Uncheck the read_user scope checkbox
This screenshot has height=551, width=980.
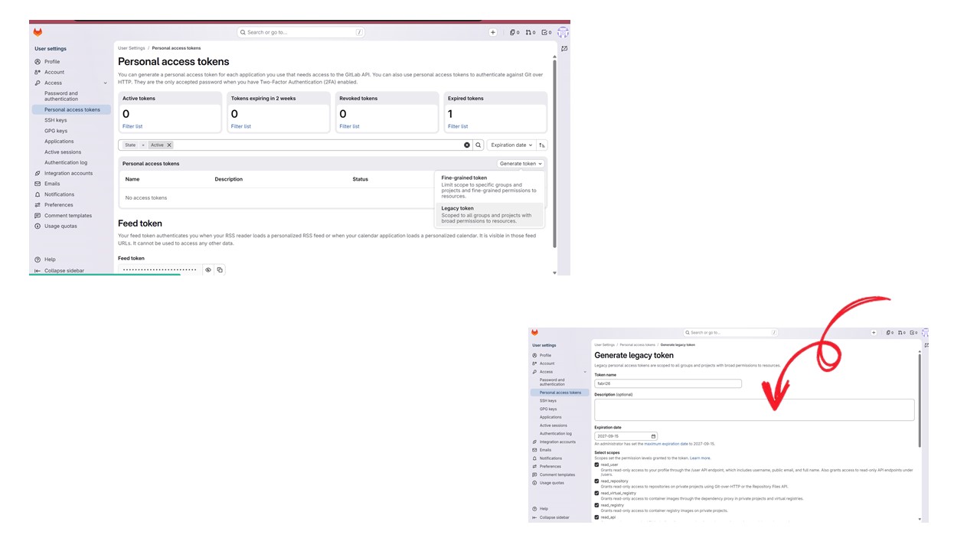[x=597, y=465]
